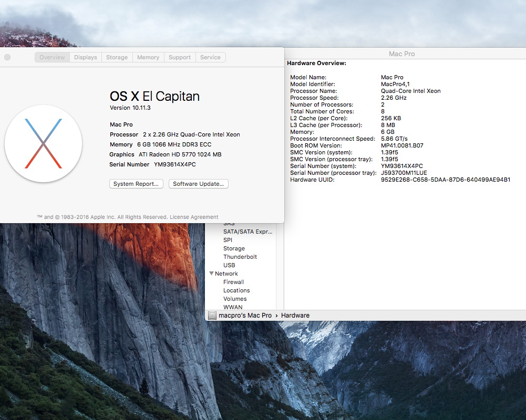This screenshot has width=526, height=420.
Task: Click the gray window control button in About This Mac
Action: [7, 57]
